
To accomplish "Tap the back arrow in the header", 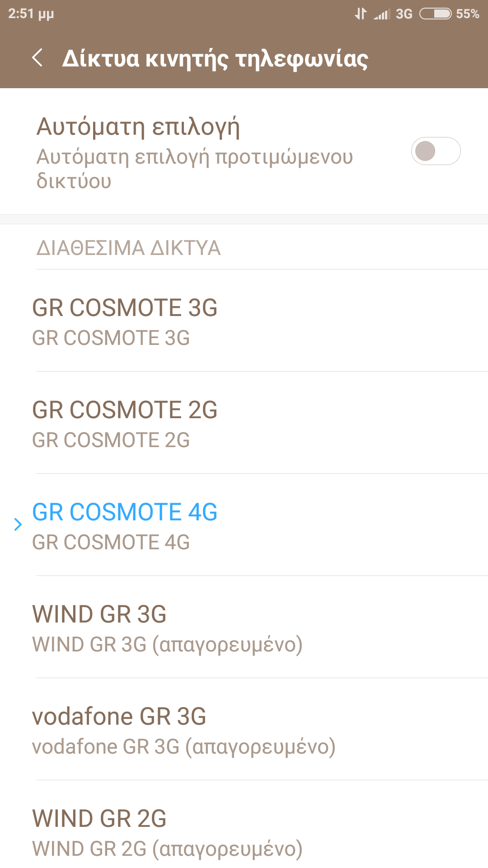I will (x=38, y=58).
